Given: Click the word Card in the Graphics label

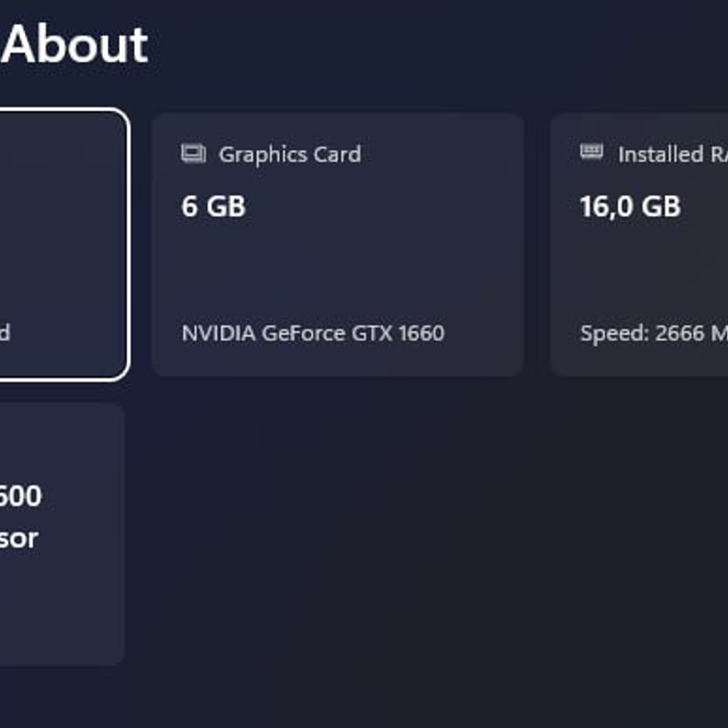Looking at the screenshot, I should (x=337, y=154).
